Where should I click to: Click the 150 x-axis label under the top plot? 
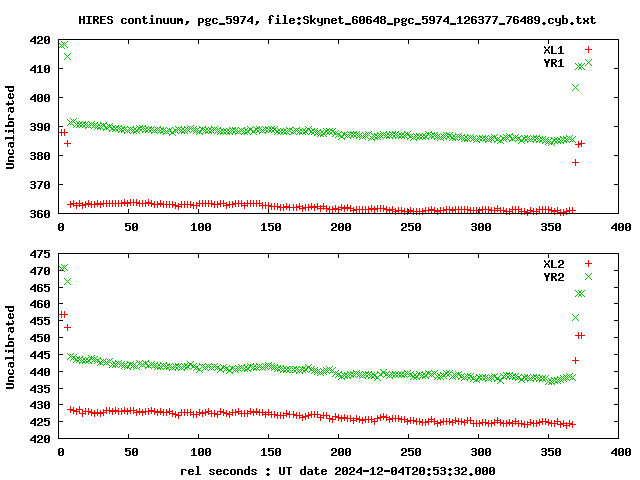click(x=271, y=227)
